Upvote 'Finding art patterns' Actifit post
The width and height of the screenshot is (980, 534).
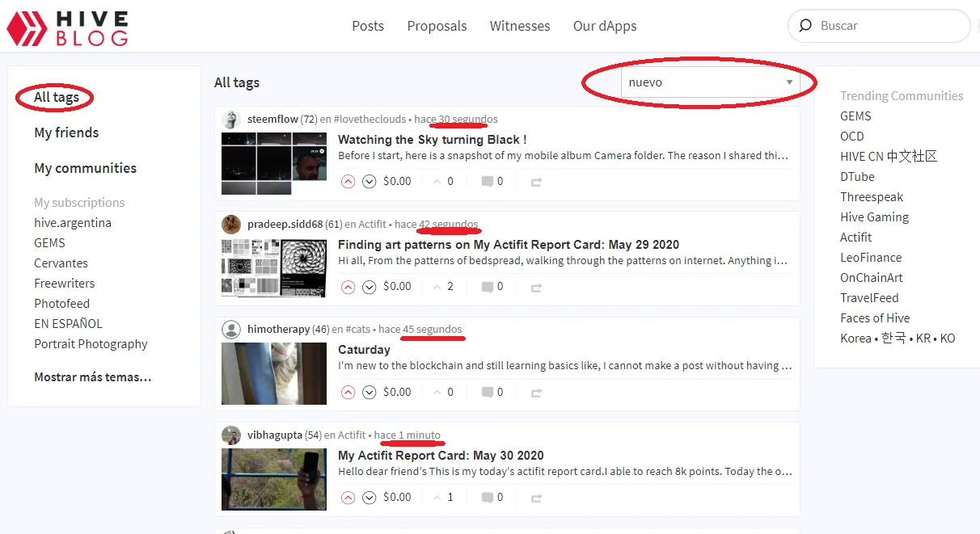348,287
